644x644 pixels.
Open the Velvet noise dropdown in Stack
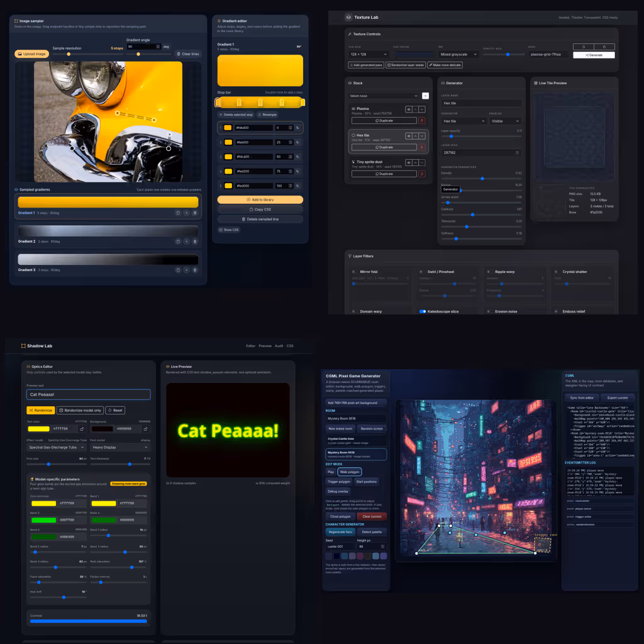384,96
